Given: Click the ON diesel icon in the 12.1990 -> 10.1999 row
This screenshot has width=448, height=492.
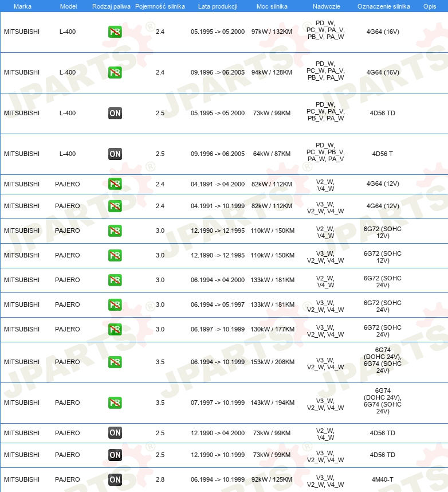Looking at the screenshot, I should tap(115, 455).
